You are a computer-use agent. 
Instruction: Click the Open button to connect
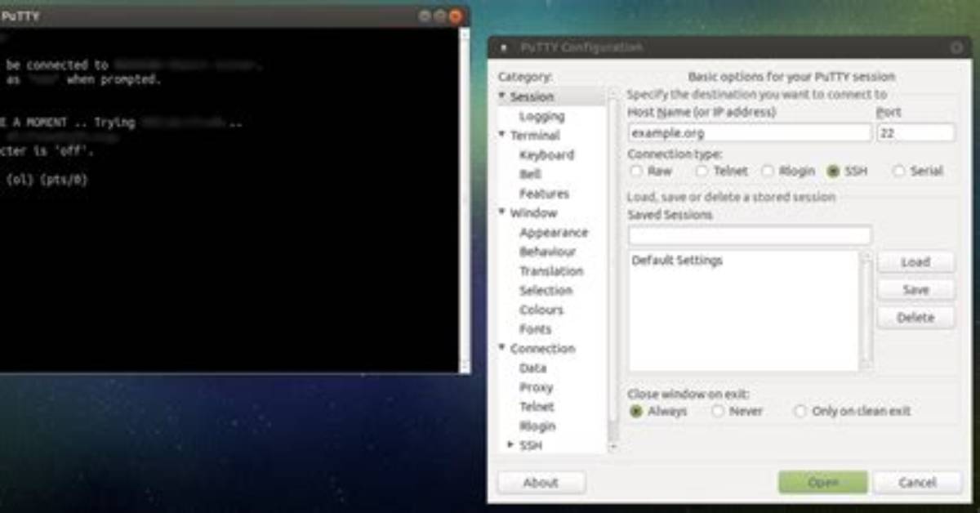822,483
